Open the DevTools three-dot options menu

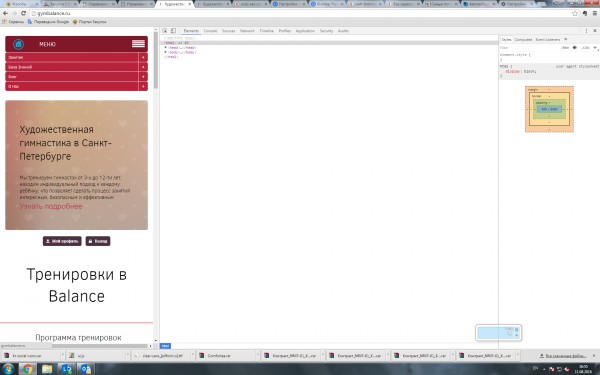click(x=586, y=31)
